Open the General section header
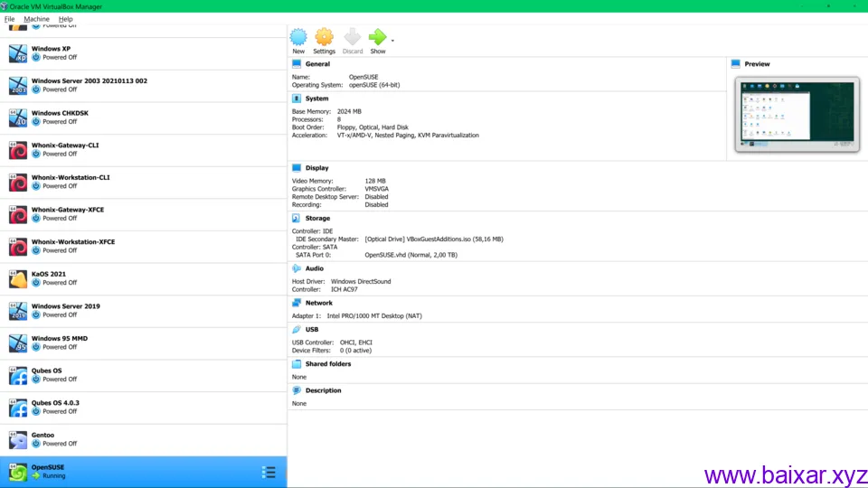Viewport: 868px width, 488px height. click(317, 63)
